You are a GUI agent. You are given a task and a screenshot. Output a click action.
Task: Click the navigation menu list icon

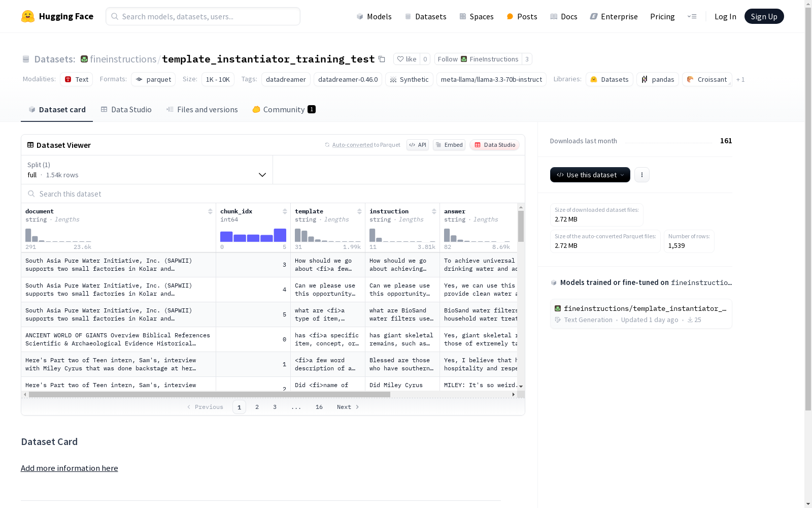[x=692, y=16]
